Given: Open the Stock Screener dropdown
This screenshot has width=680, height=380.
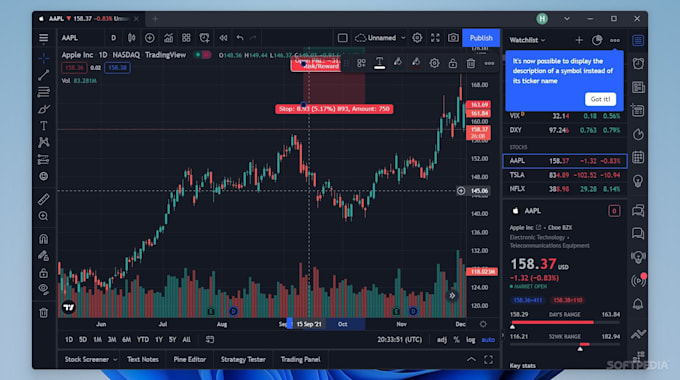Looking at the screenshot, I should tap(91, 360).
